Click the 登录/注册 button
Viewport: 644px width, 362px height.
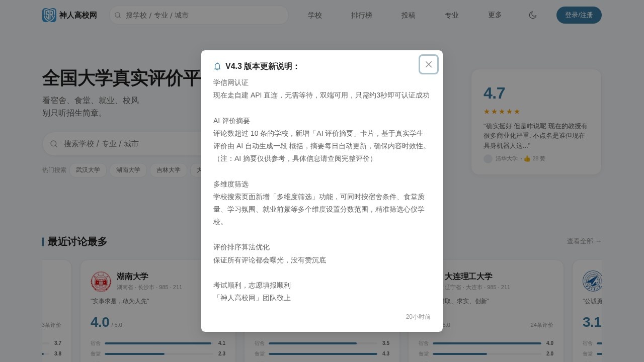[579, 15]
